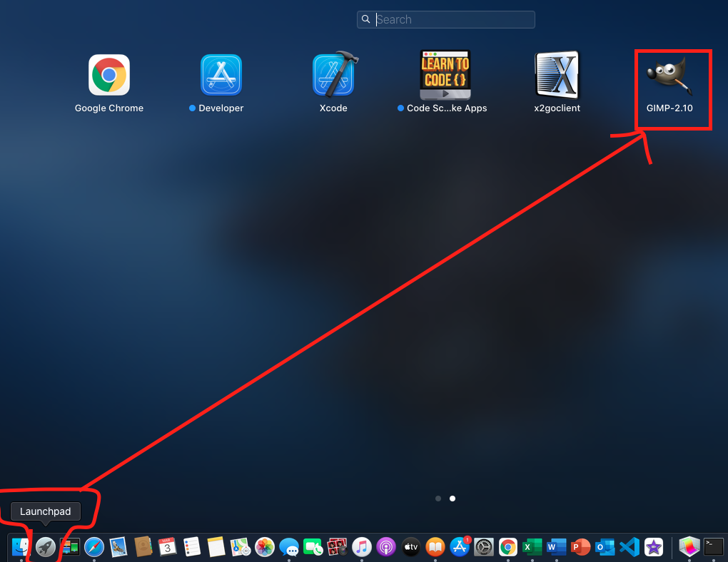Open Finder from the Dock
This screenshot has width=728, height=562.
pyautogui.click(x=21, y=547)
